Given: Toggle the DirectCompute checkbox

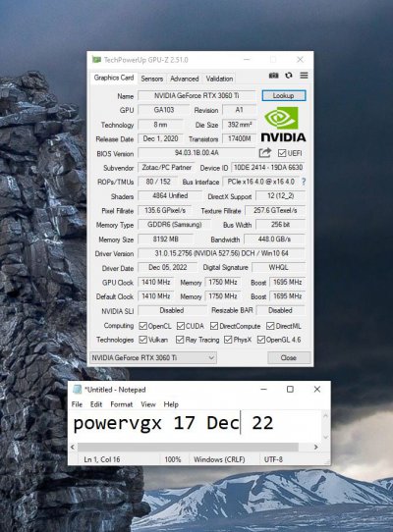Looking at the screenshot, I should tap(213, 327).
